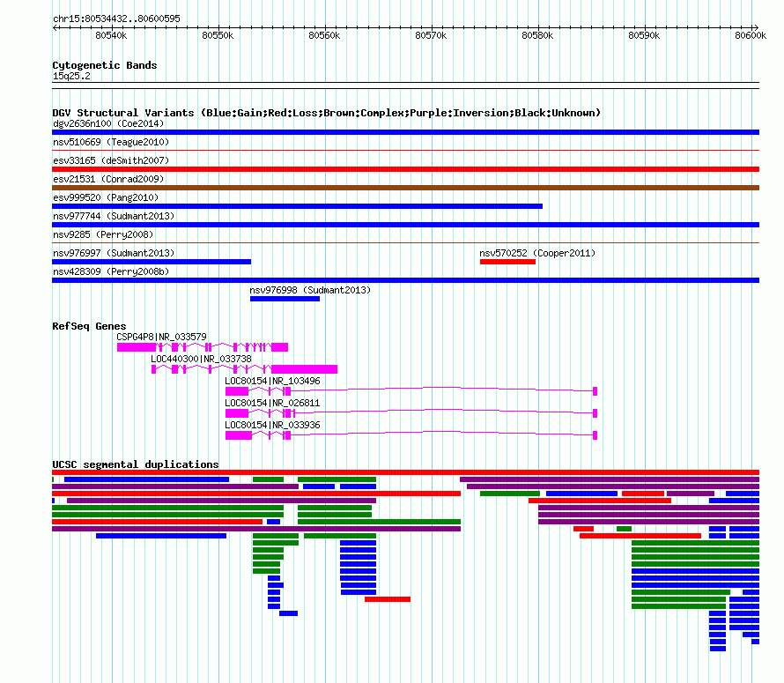Image resolution: width=784 pixels, height=683 pixels.
Task: Open variant esv999520 (Pang2010) label
Action: tap(106, 197)
